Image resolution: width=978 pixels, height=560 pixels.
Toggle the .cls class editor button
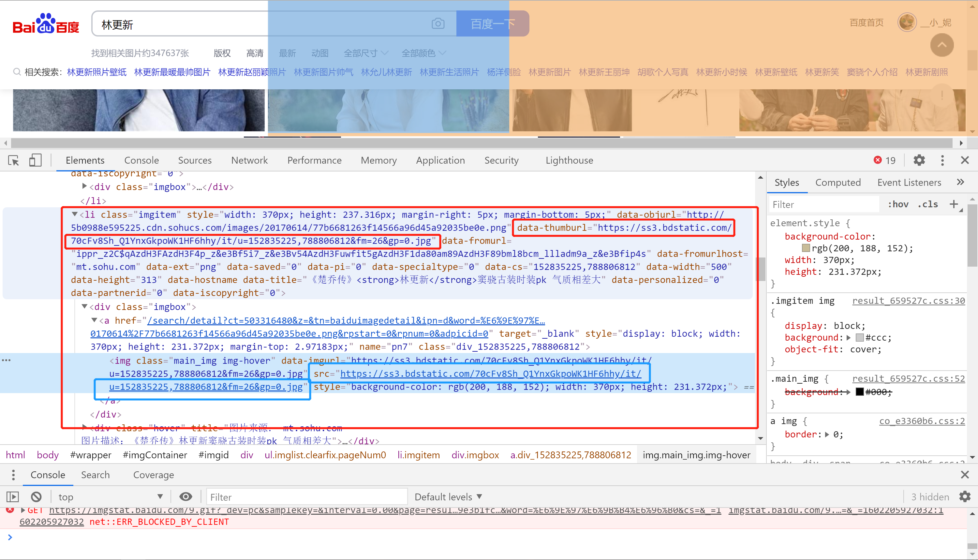point(927,204)
